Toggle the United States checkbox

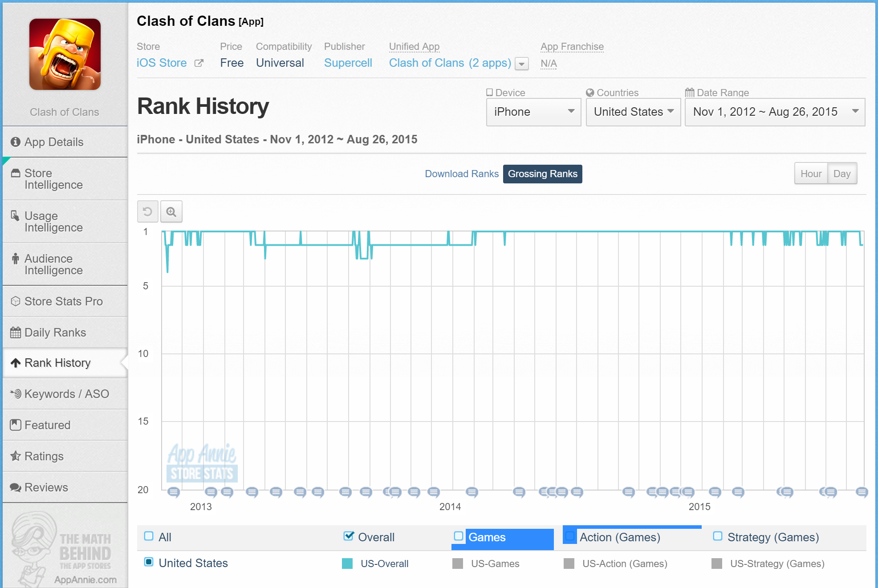pos(149,562)
